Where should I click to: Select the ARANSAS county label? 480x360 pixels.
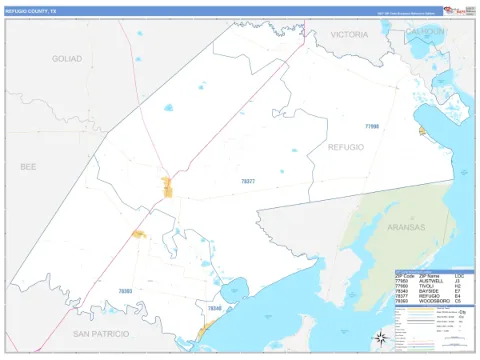pos(406,227)
